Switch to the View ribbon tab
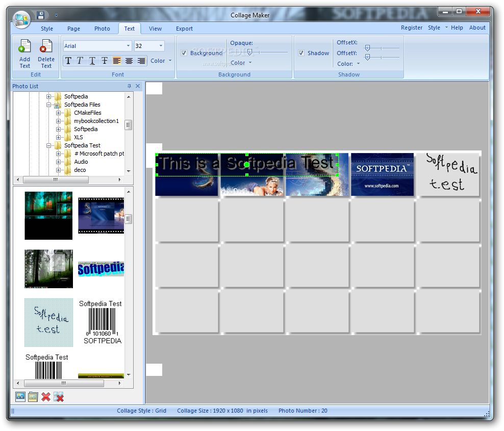Viewport: 504px width, 431px height. tap(155, 29)
